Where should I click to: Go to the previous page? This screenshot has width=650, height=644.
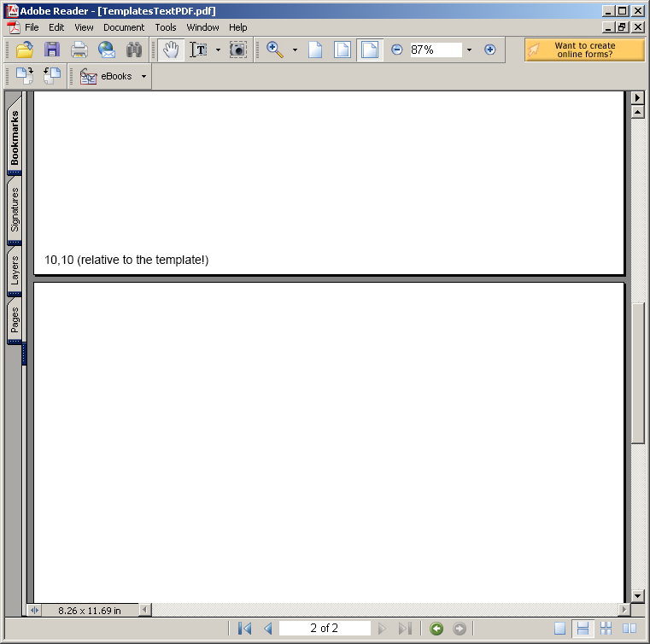point(268,629)
